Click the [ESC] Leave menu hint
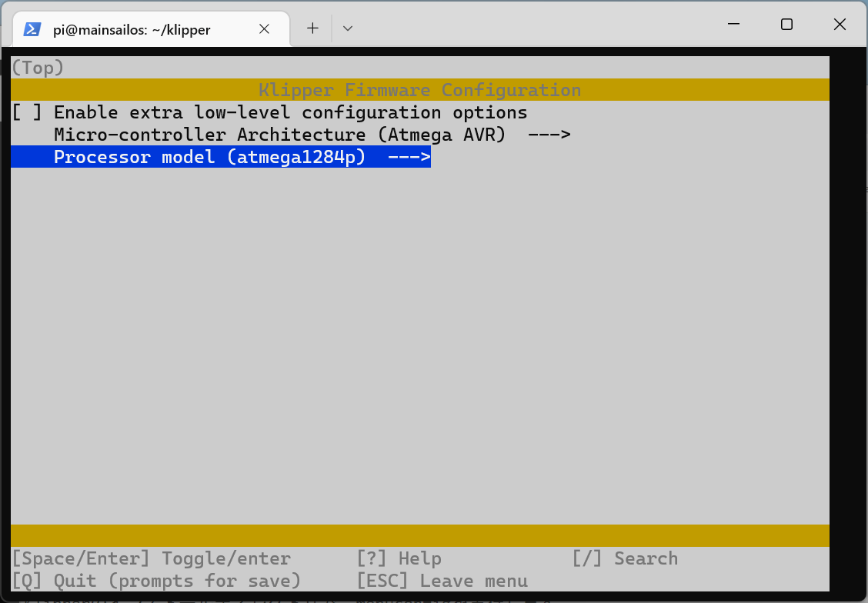 click(442, 581)
